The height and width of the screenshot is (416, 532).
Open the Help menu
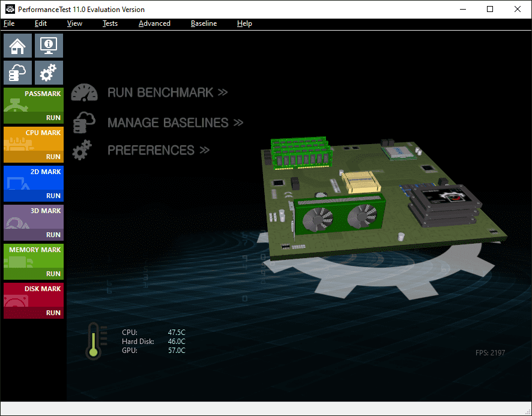244,23
